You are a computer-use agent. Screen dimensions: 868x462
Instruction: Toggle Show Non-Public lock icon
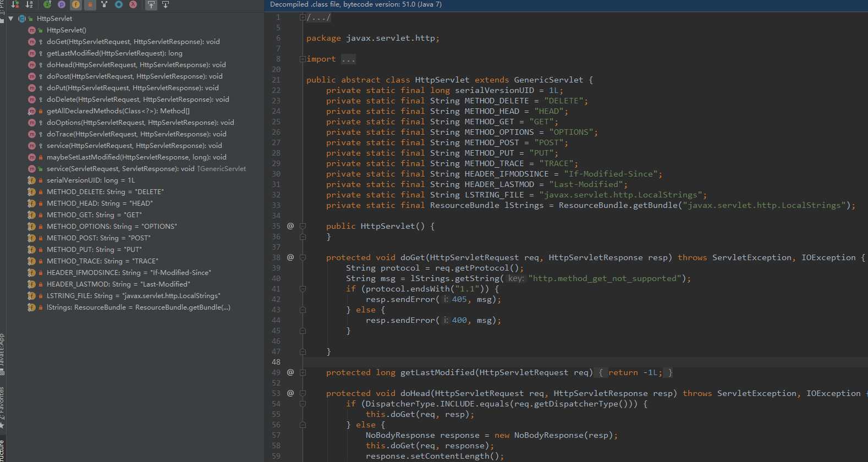[90, 4]
